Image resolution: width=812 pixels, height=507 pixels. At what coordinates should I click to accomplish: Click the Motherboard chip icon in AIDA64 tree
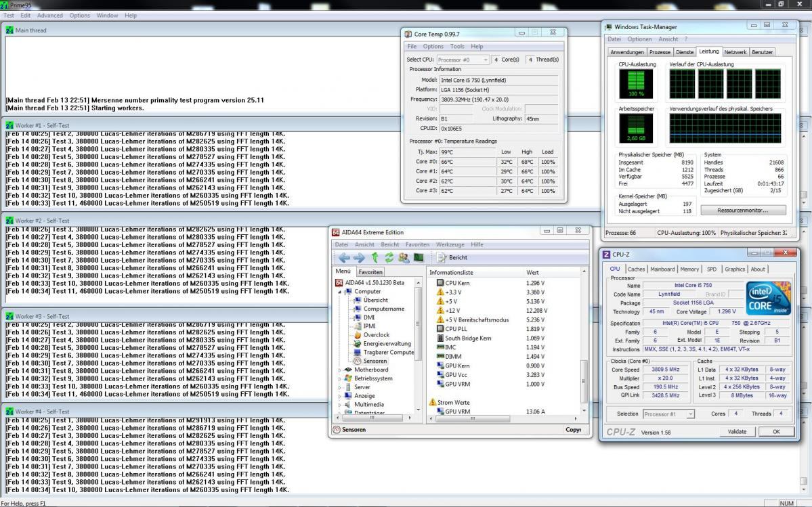[348, 370]
